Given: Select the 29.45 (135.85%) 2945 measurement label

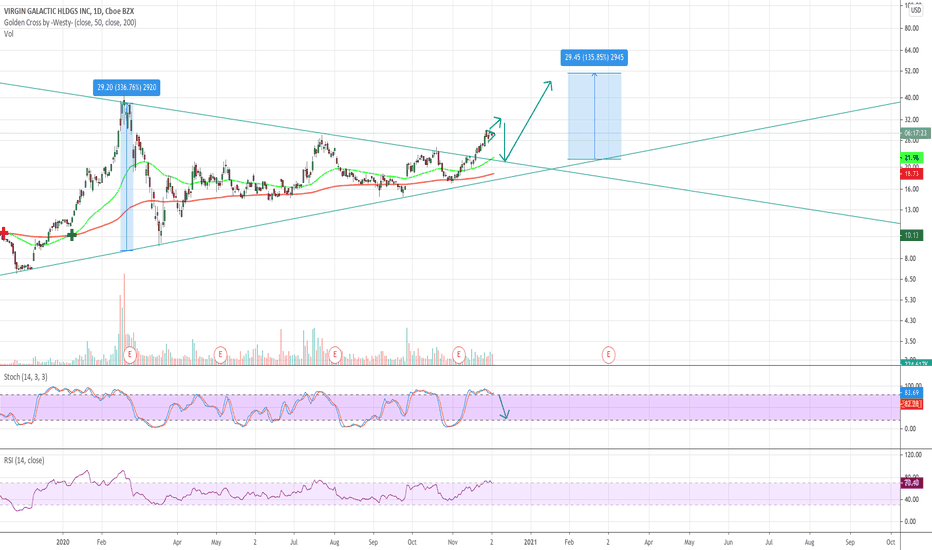Looking at the screenshot, I should (x=594, y=58).
